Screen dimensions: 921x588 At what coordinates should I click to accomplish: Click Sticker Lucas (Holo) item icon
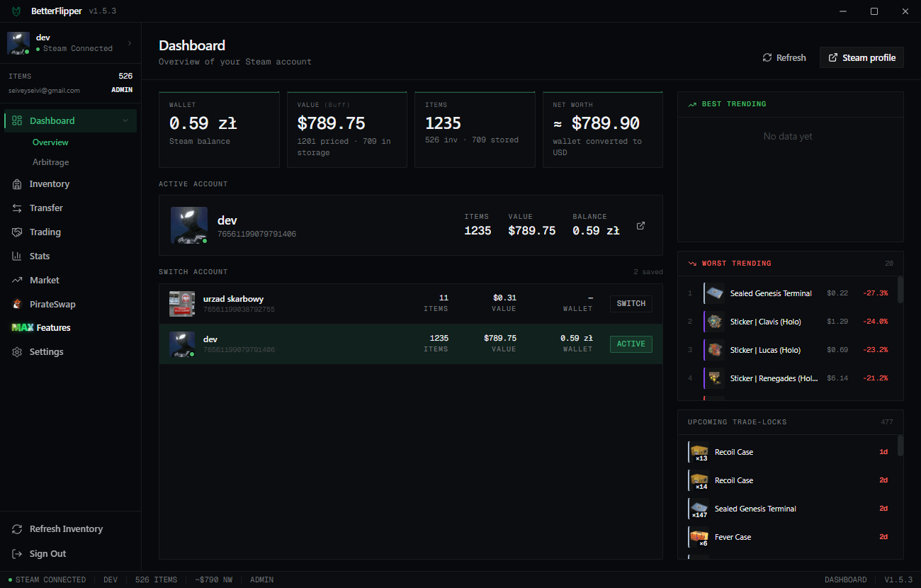pos(715,350)
